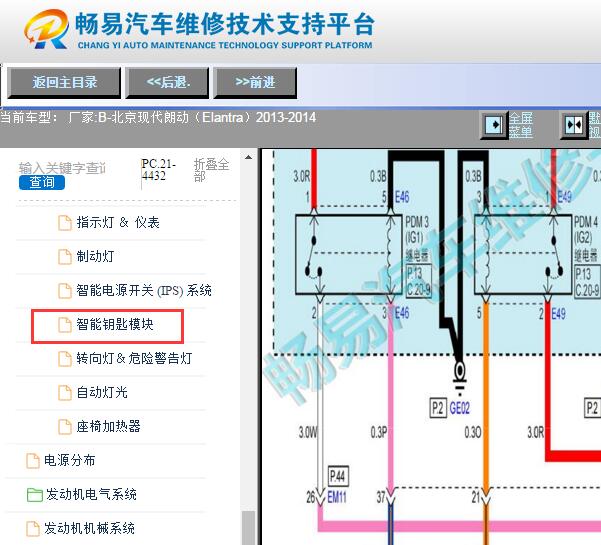Focus the 输入关键字查询 keyword input field

(62, 168)
